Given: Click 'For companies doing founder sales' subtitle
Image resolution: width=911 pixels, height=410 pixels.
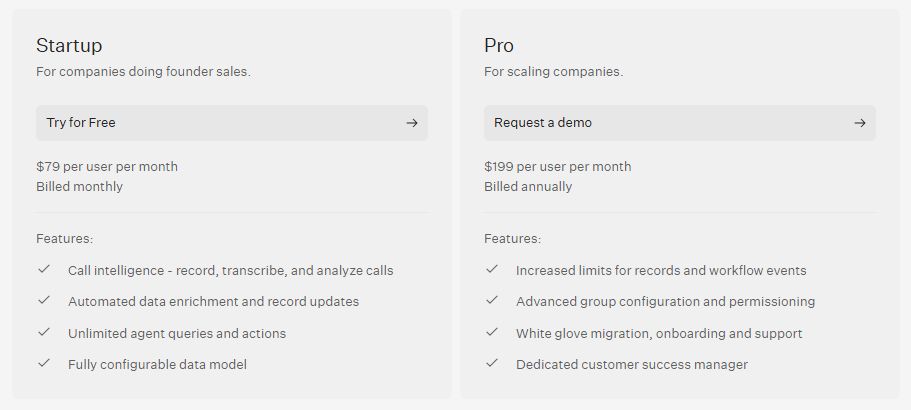Looking at the screenshot, I should pyautogui.click(x=143, y=71).
